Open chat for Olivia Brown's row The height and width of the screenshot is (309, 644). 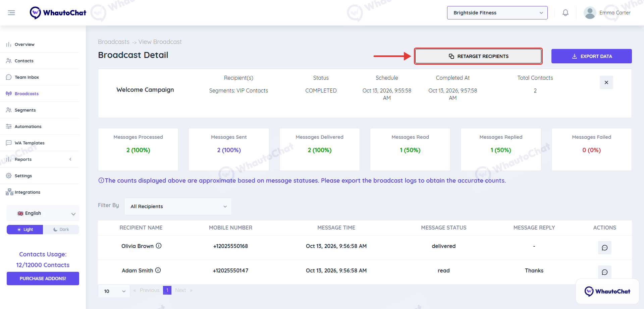605,248
